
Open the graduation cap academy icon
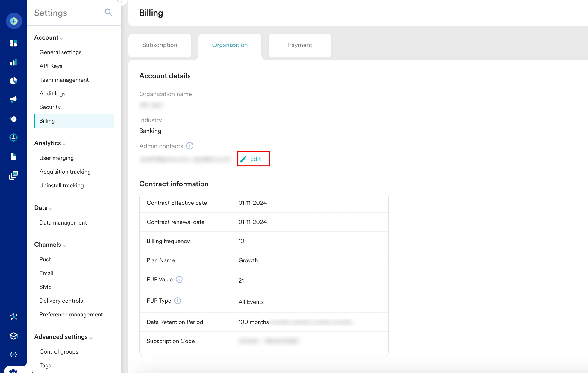coord(14,336)
